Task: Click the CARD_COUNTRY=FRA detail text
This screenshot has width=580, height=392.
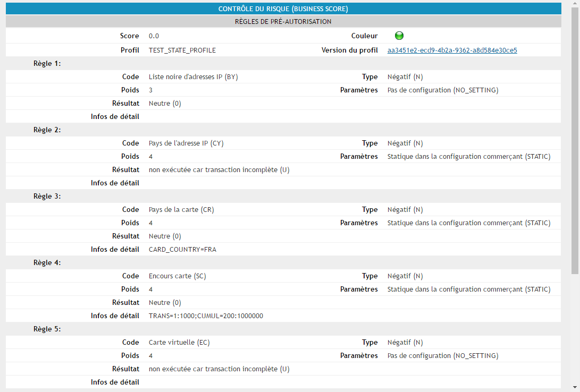Action: 182,250
